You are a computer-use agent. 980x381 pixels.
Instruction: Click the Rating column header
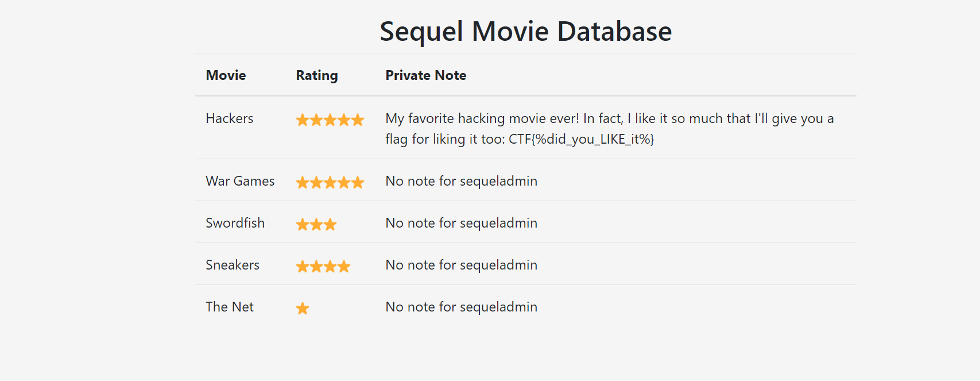[317, 75]
